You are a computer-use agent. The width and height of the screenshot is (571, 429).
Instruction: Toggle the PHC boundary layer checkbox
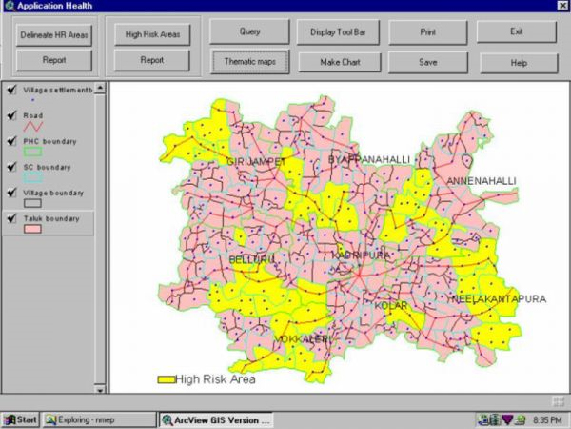(12, 141)
